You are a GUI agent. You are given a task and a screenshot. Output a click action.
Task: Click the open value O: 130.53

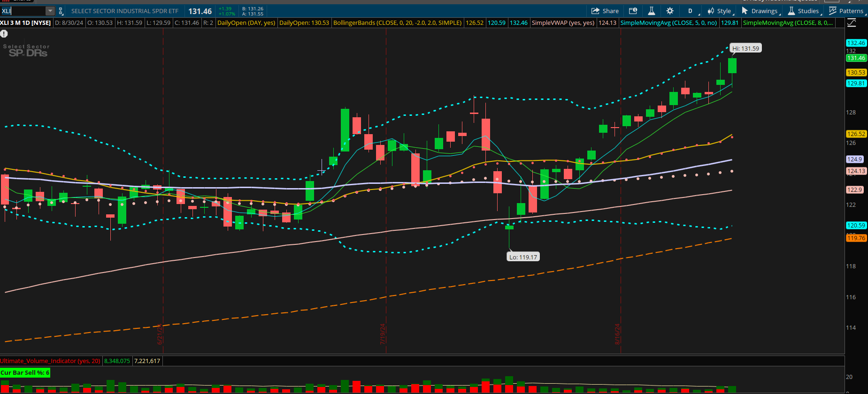[x=100, y=23]
